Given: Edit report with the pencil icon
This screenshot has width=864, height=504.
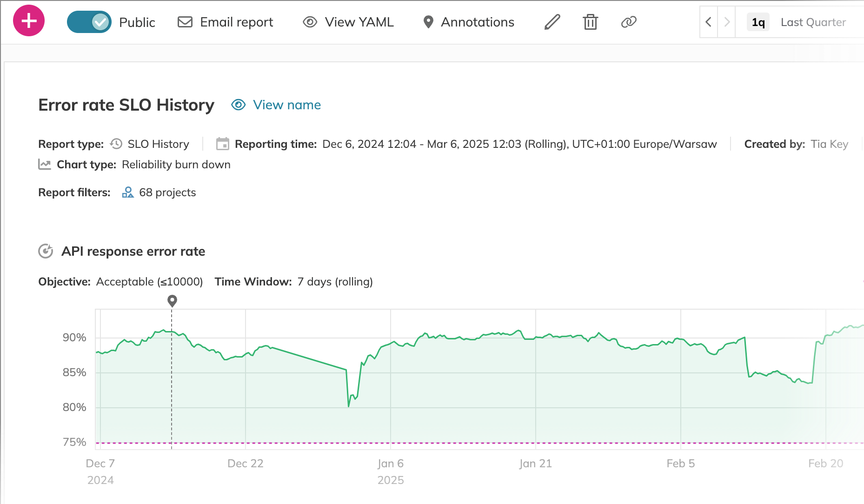Looking at the screenshot, I should 552,22.
